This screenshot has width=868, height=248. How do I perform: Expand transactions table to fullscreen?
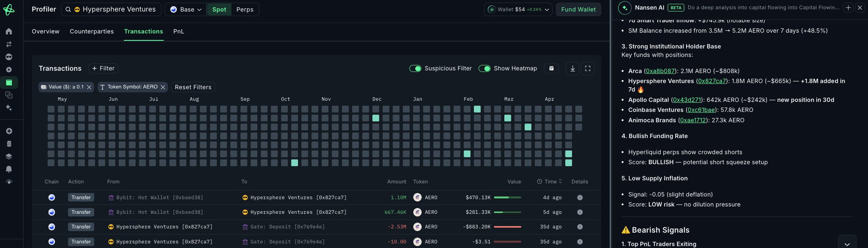[588, 69]
